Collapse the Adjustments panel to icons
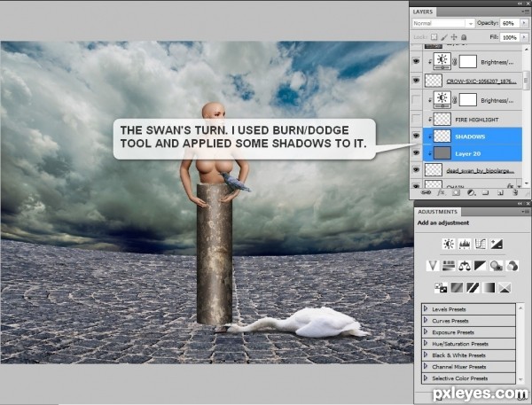 click(520, 203)
